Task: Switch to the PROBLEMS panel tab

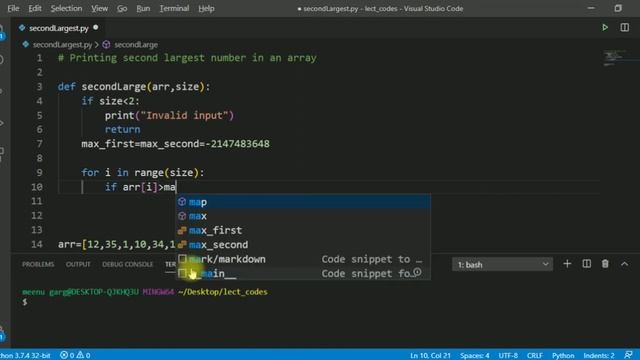Action: point(38,264)
